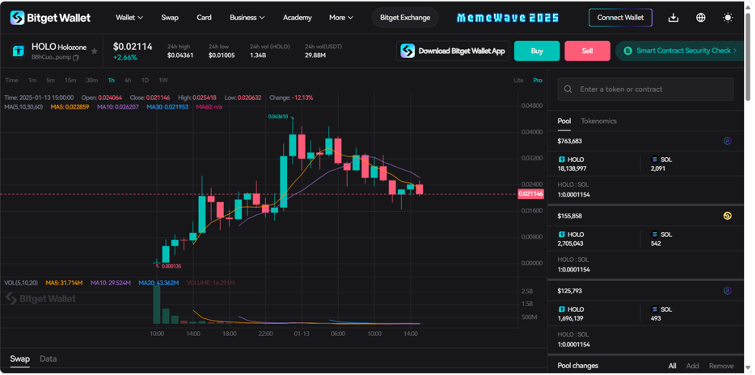The width and height of the screenshot is (755, 375).
Task: Click the Bitget Wallet logo
Action: tap(50, 18)
